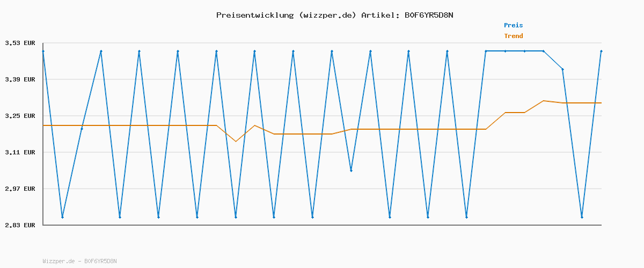This screenshot has height=268, width=644.
Task: Select the last blue price point at far right
Action: (601, 51)
